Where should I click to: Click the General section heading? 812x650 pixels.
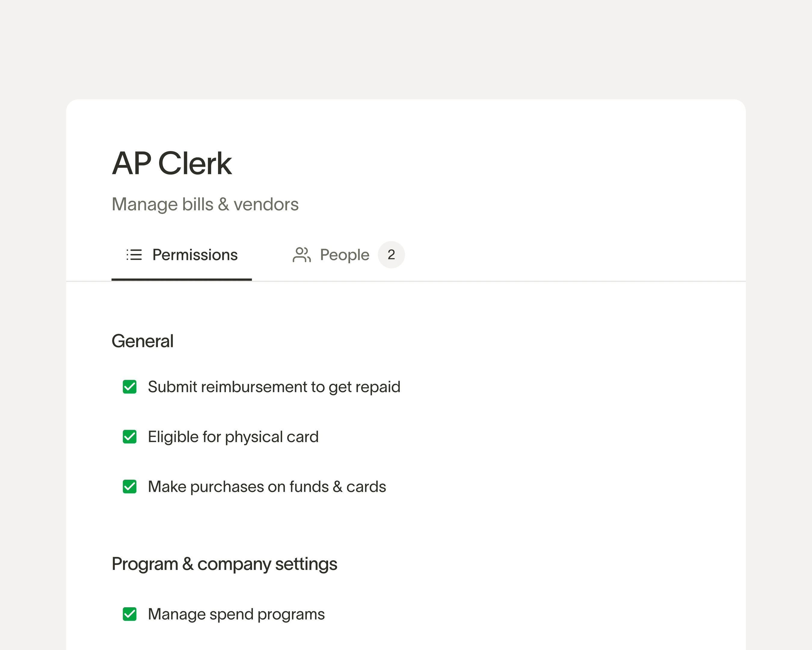point(142,340)
